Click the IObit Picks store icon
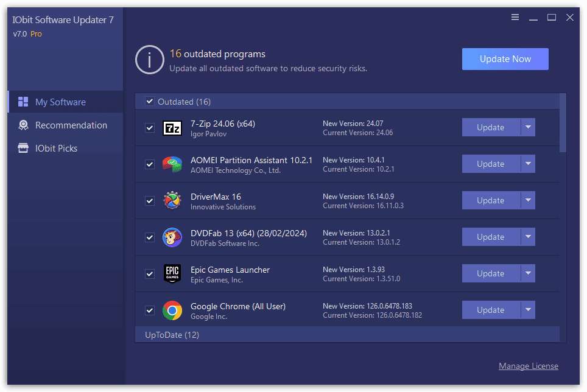587x392 pixels. click(x=23, y=148)
